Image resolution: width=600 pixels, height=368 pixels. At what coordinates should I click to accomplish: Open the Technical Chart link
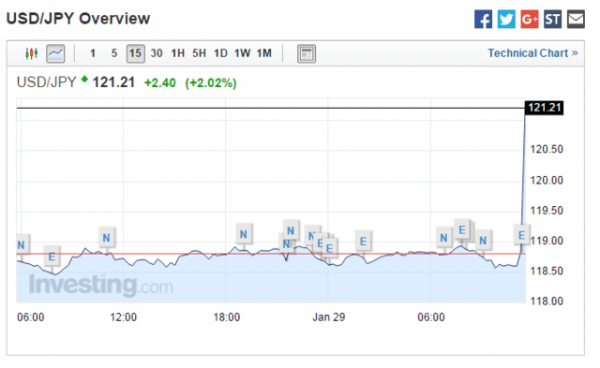pyautogui.click(x=533, y=53)
